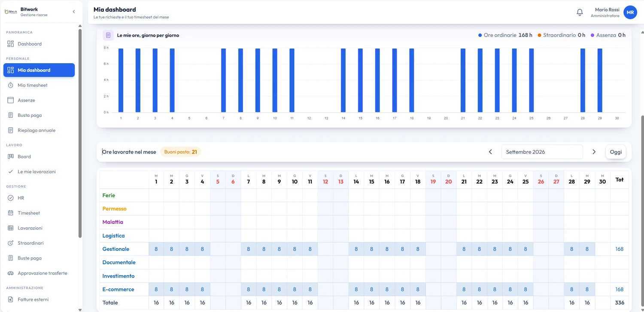This screenshot has height=312, width=644.
Task: Click the Bitwork logo
Action: 11,12
